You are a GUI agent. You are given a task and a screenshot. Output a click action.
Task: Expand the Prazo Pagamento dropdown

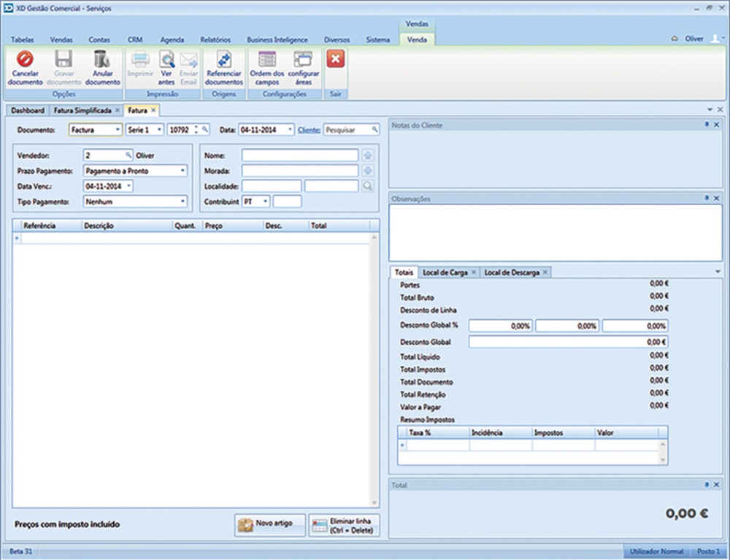click(x=182, y=171)
